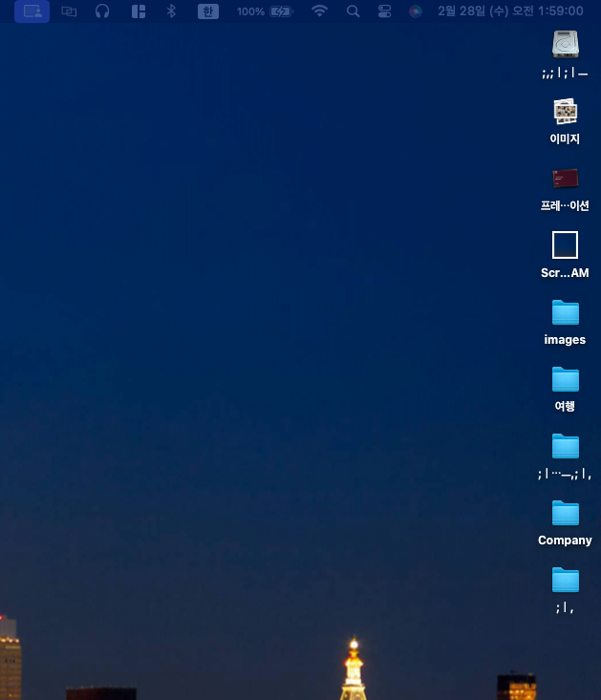Open the Company folder
601x700 pixels.
[565, 513]
